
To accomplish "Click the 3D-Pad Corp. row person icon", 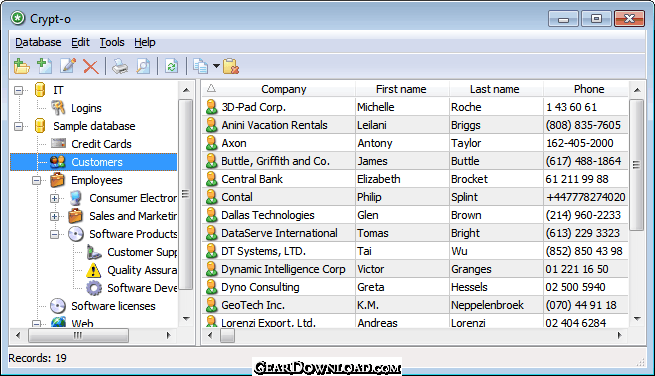I will coord(212,107).
